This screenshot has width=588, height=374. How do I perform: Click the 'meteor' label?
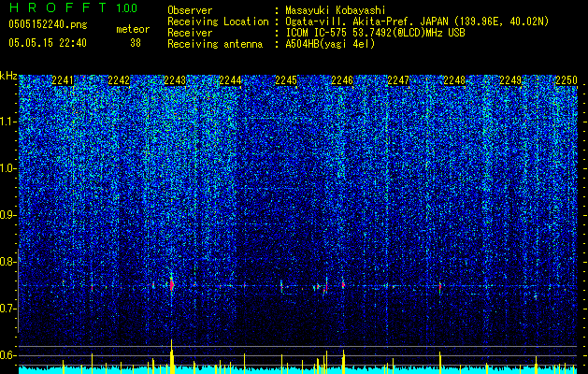point(133,29)
